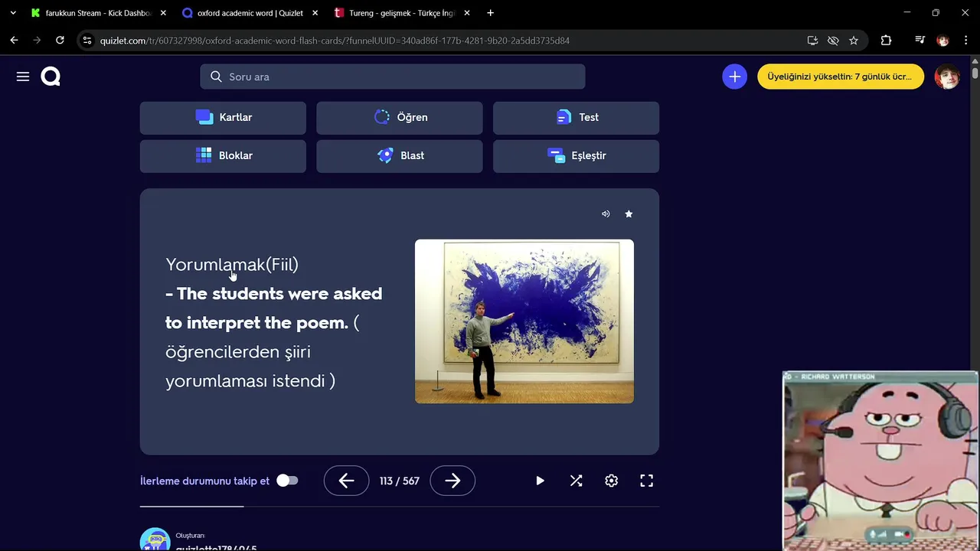This screenshot has width=980, height=551.
Task: Bookmark this page with the star
Action: click(854, 41)
